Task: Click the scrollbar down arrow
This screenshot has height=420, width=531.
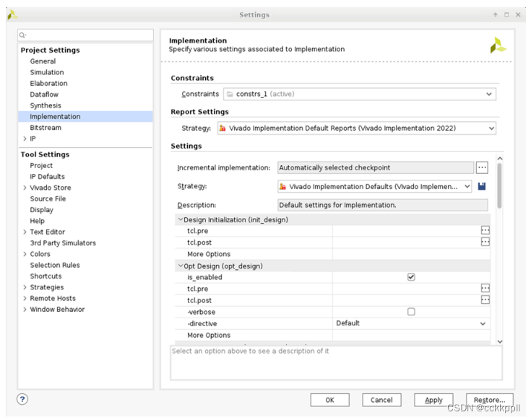Action: click(499, 341)
